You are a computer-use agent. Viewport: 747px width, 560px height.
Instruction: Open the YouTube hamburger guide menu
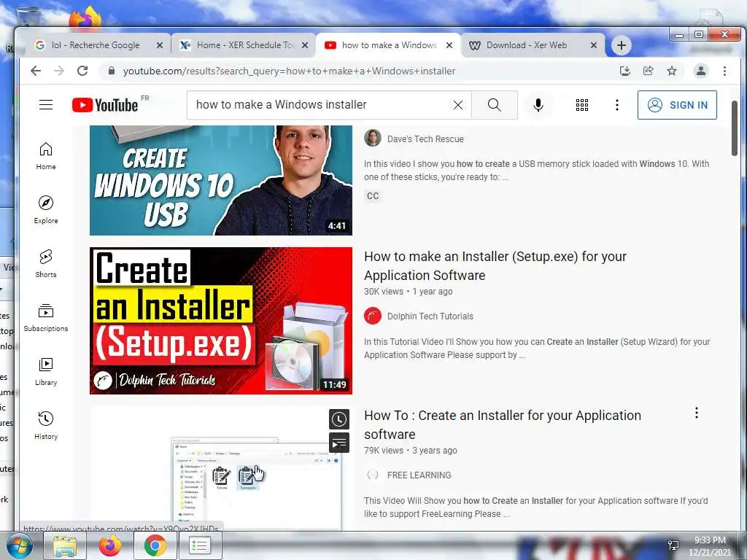pos(46,105)
